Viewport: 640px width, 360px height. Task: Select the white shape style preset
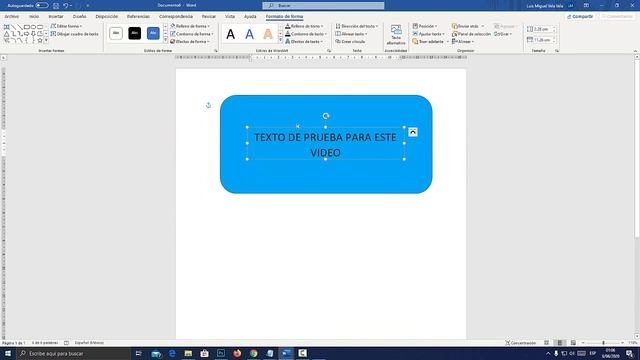coord(116,33)
